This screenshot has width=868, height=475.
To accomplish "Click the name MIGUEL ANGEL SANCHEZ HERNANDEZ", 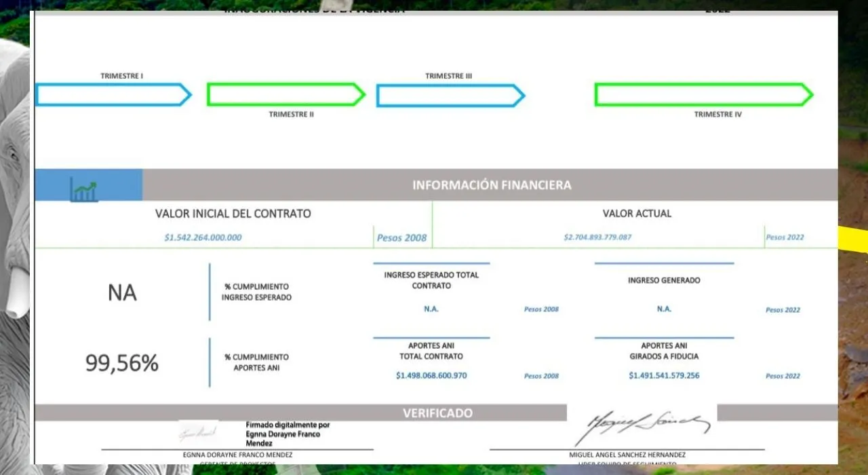I will pos(627,455).
